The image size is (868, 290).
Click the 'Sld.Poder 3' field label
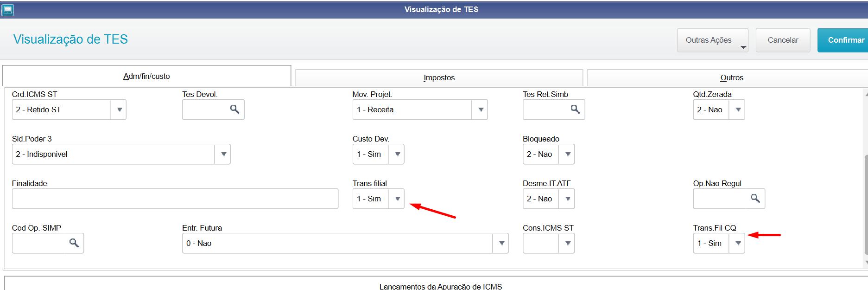32,139
